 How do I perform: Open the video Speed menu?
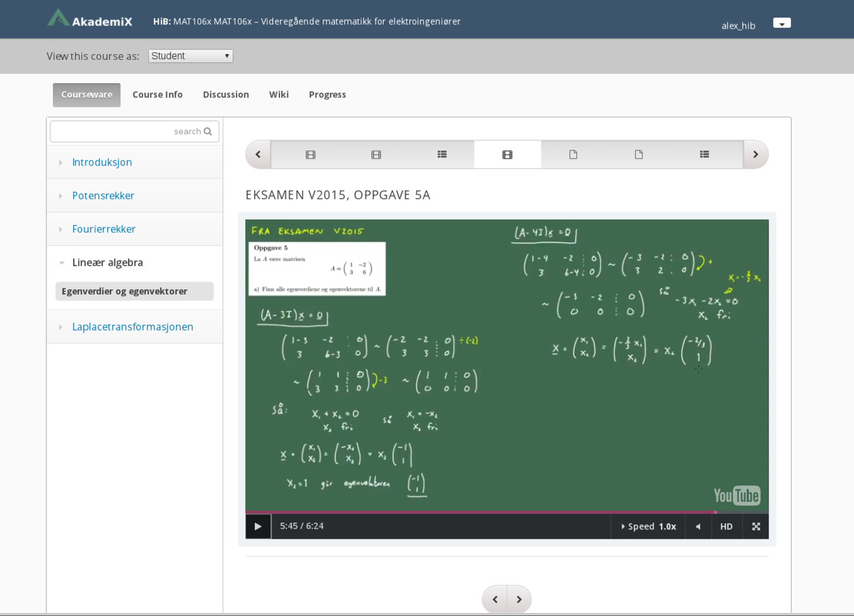click(x=648, y=527)
